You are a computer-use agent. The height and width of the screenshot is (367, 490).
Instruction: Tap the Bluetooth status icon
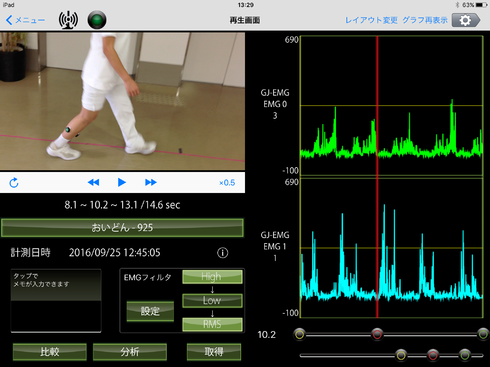pos(457,5)
